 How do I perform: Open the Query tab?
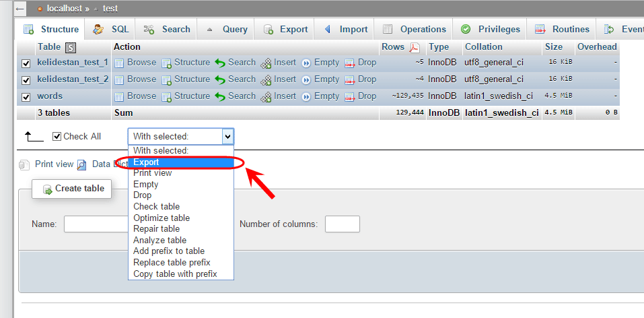pyautogui.click(x=225, y=29)
